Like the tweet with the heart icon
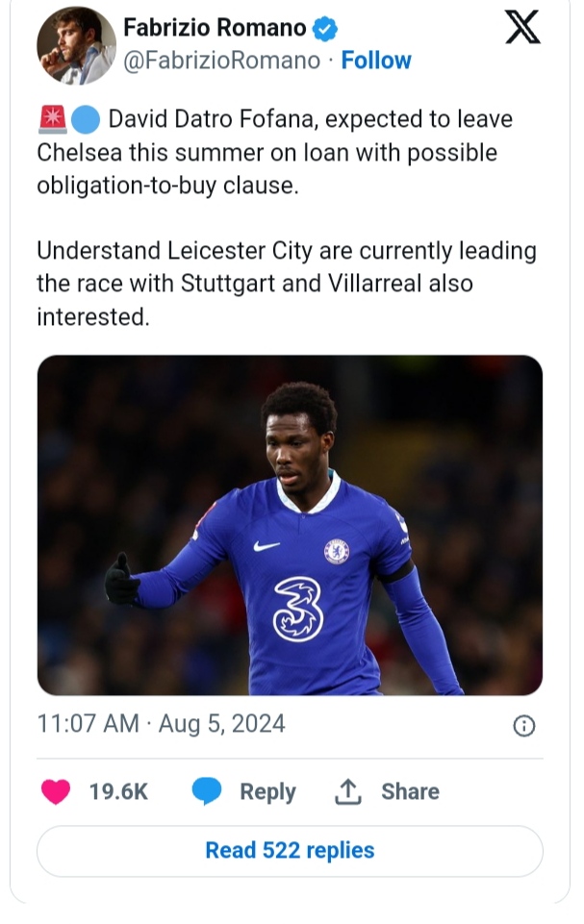The height and width of the screenshot is (924, 584). pos(57,791)
